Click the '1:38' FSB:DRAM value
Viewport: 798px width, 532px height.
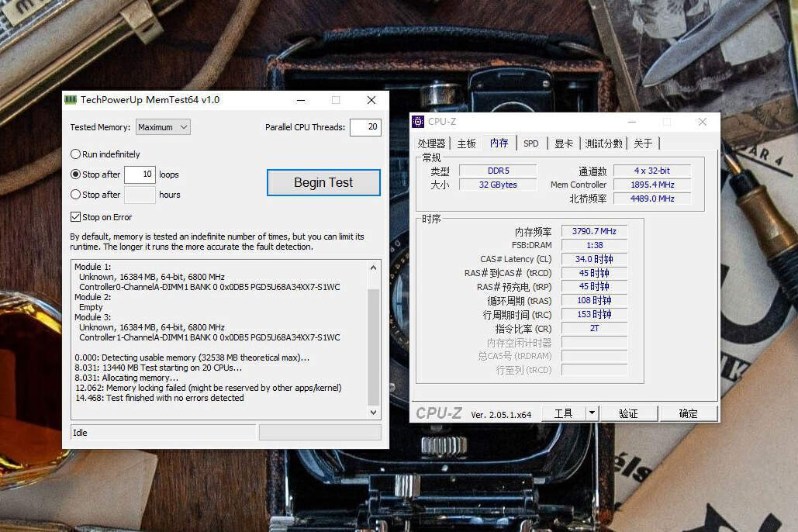click(594, 245)
